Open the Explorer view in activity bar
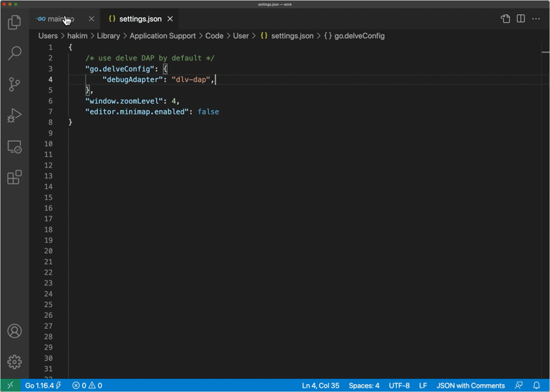Viewport: 550px width, 392px height. [x=14, y=23]
